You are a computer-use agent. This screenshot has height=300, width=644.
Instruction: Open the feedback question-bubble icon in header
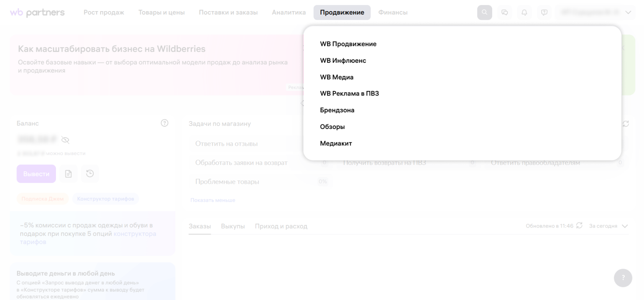tap(544, 12)
